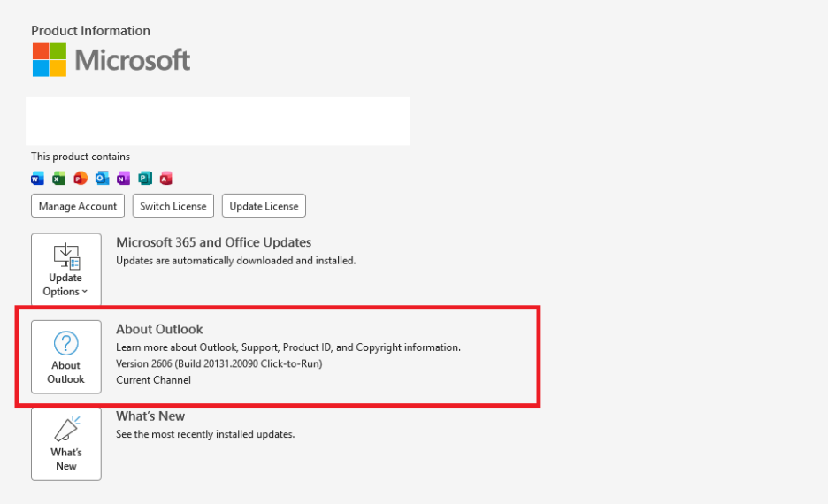Click the Word app icon

37,179
